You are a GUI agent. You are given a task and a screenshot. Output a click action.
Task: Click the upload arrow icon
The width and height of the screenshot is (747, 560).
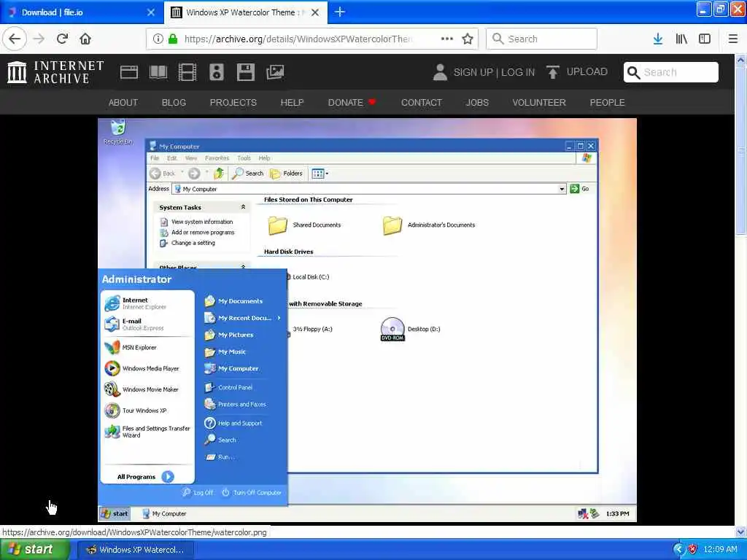[553, 72]
